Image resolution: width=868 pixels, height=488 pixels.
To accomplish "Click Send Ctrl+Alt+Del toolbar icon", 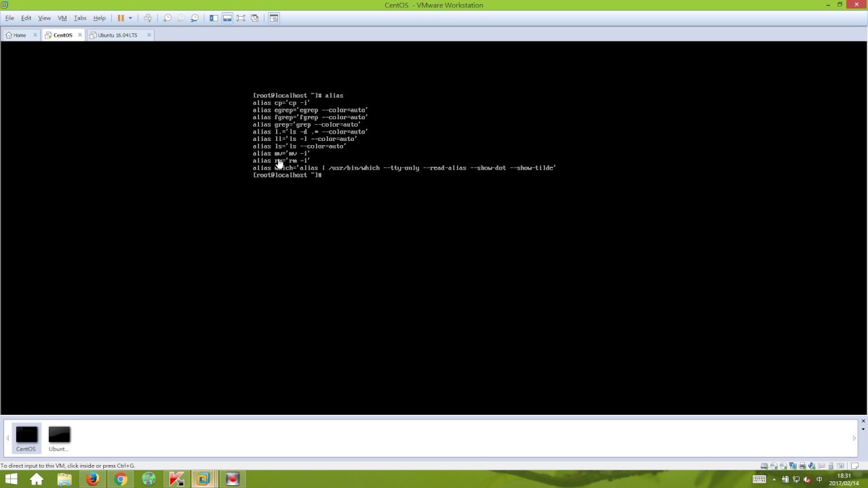I will click(148, 18).
